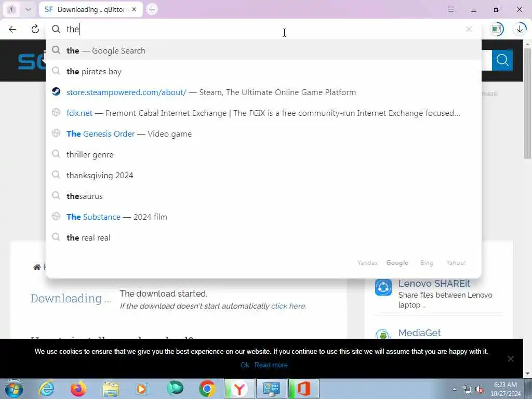The image size is (532, 399).
Task: Open fcix.net suggestion
Action: [x=263, y=113]
